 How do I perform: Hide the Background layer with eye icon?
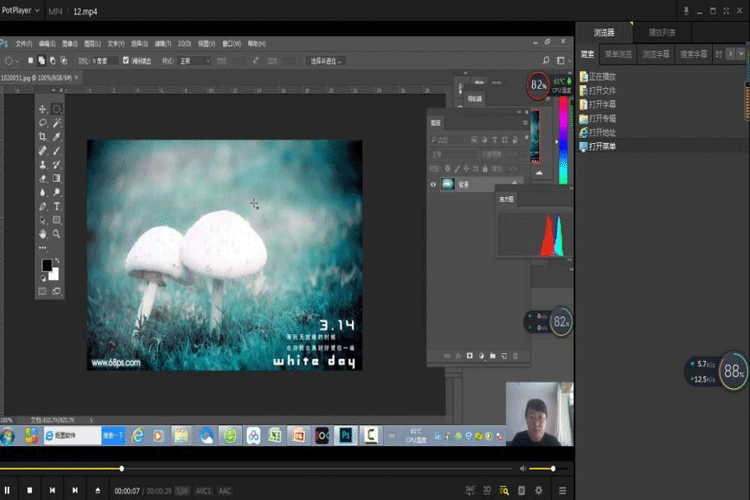[433, 184]
